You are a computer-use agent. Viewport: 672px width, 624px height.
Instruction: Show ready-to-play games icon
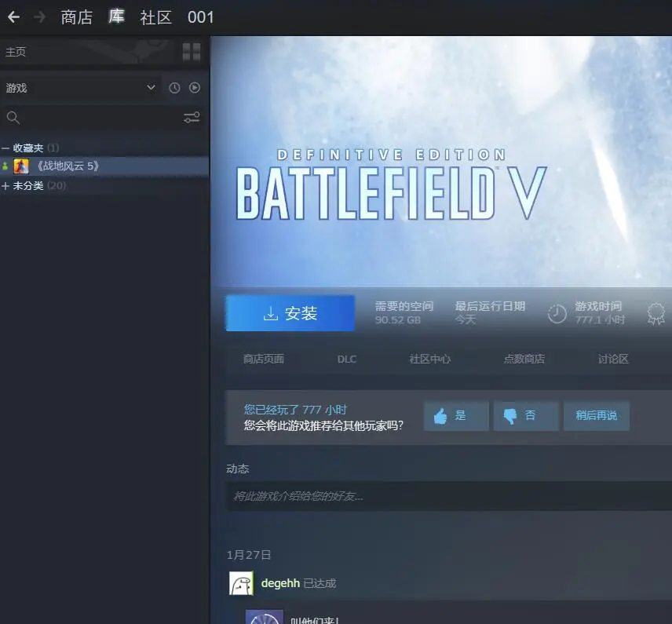click(195, 88)
